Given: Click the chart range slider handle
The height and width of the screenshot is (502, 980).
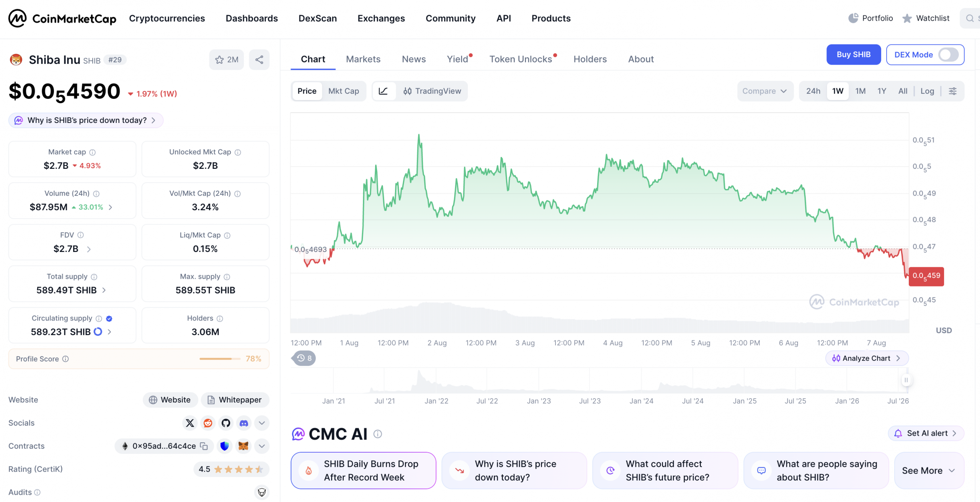Looking at the screenshot, I should pyautogui.click(x=906, y=380).
